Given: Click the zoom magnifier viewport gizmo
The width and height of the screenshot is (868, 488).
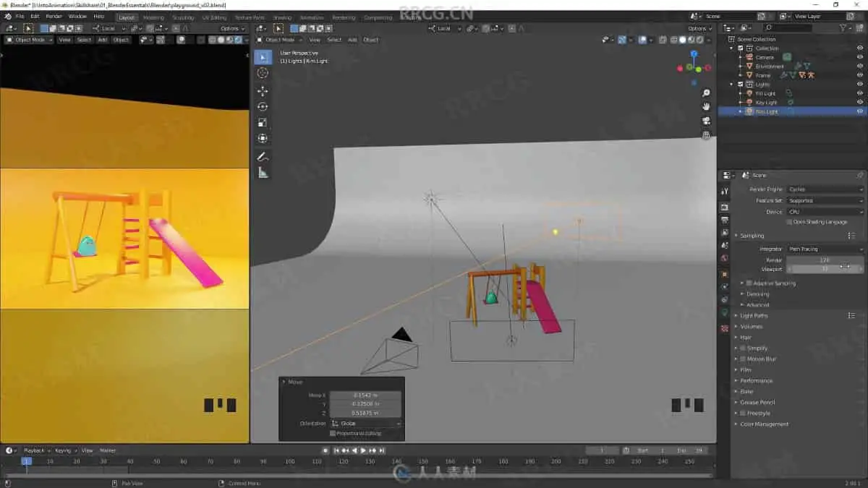Looking at the screenshot, I should [x=706, y=93].
